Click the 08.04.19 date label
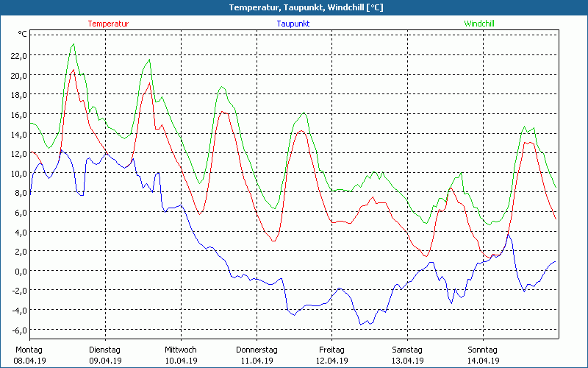The image size is (588, 368). pyautogui.click(x=29, y=361)
